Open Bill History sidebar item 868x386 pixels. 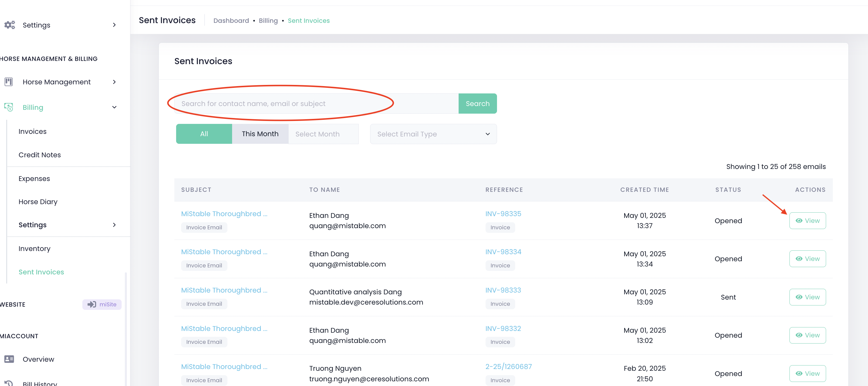pyautogui.click(x=40, y=383)
